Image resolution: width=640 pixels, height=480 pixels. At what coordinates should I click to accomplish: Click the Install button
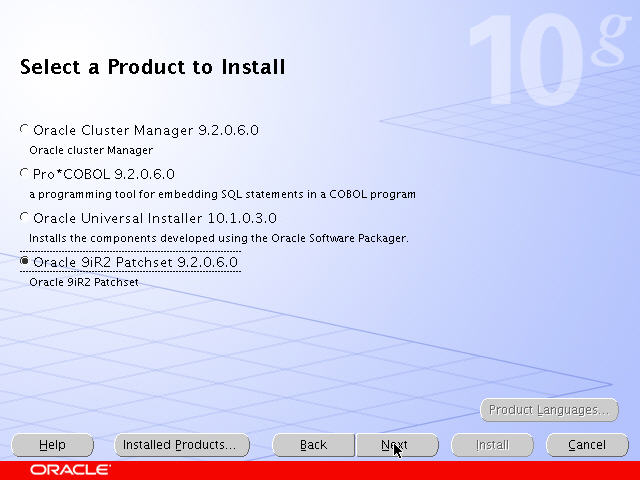click(x=492, y=445)
